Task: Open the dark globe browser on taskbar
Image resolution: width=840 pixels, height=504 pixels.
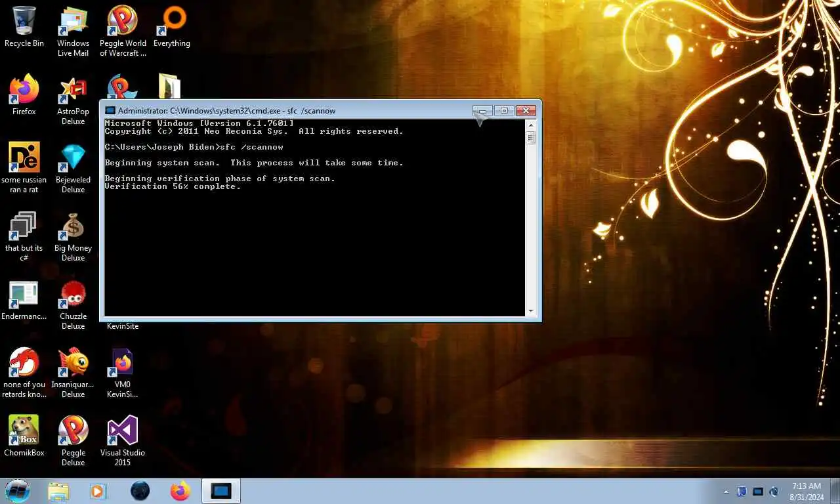Action: [140, 491]
